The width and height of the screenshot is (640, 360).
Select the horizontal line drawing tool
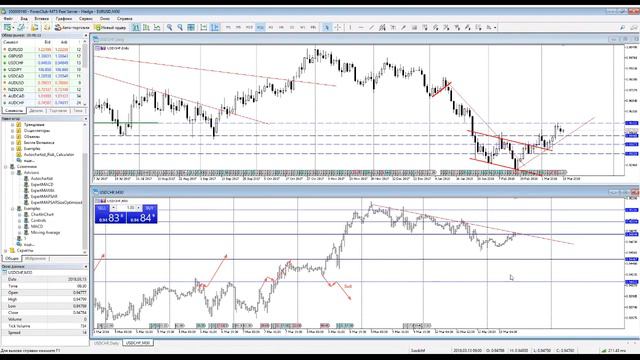point(361,27)
